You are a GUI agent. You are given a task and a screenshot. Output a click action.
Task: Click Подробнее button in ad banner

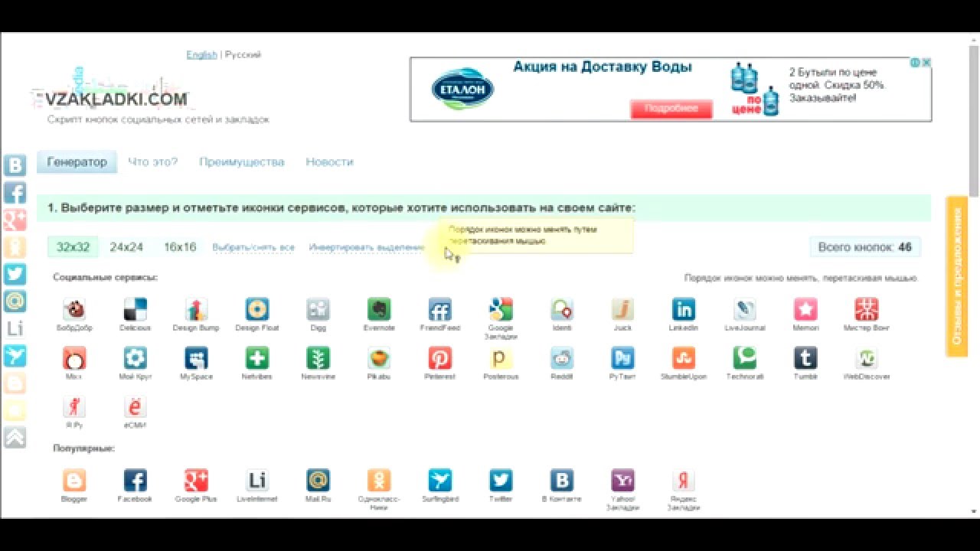(671, 109)
